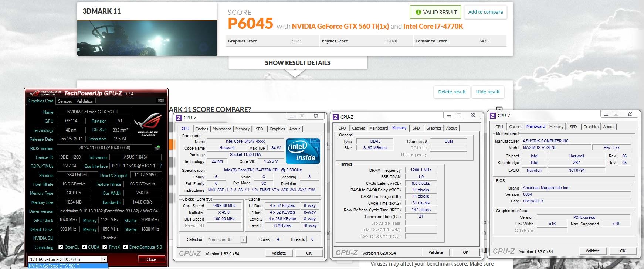
Task: Open the CPU tab in the Memory CPU-Z window
Action: [x=342, y=128]
